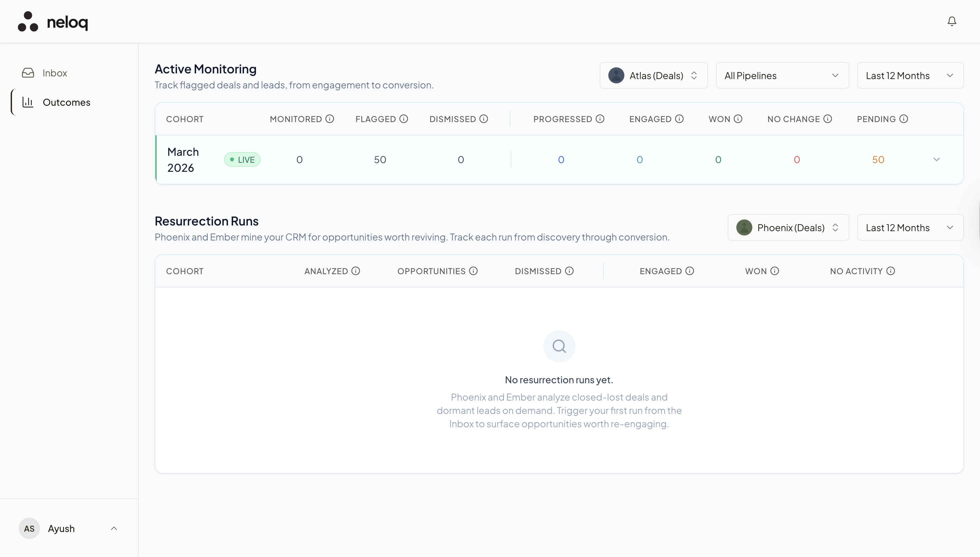
Task: Click info icon next to PENDING
Action: [904, 119]
